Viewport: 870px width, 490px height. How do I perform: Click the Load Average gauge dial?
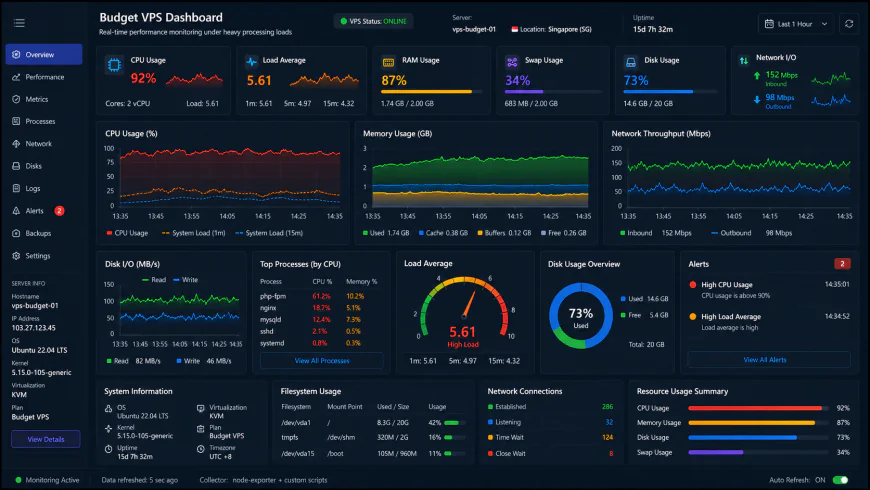[x=464, y=308]
